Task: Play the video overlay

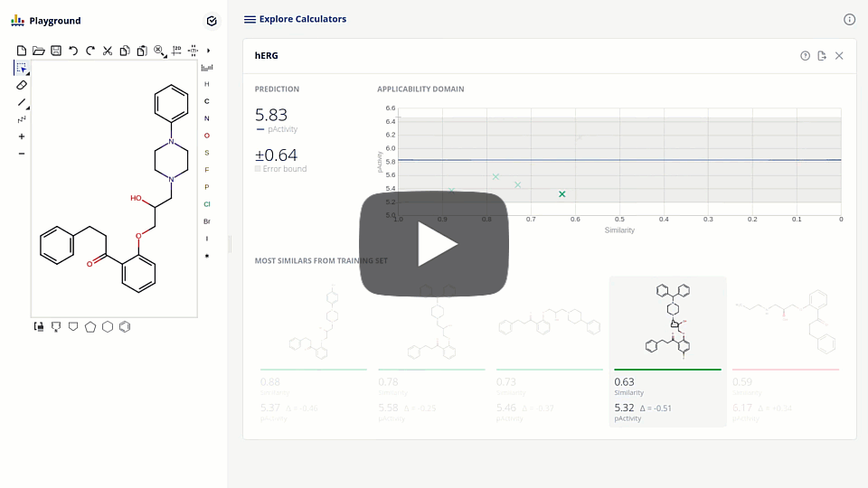Action: pyautogui.click(x=434, y=244)
